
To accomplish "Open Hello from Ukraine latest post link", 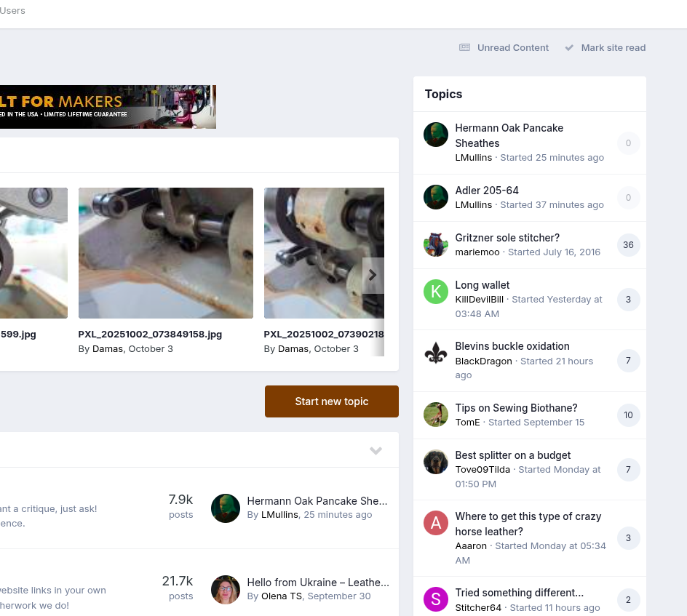I will click(317, 583).
